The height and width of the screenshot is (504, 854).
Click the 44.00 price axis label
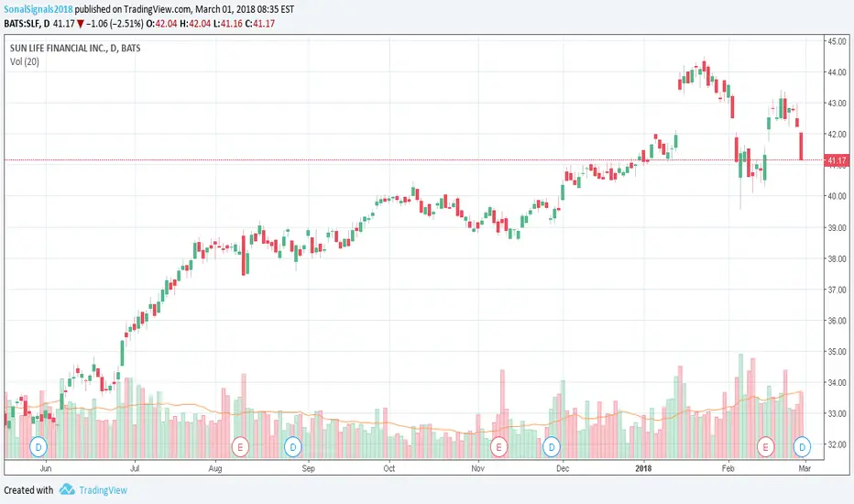pyautogui.click(x=838, y=72)
